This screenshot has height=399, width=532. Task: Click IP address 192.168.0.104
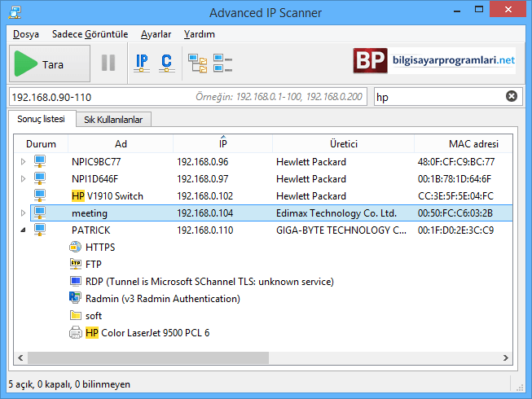(x=205, y=213)
